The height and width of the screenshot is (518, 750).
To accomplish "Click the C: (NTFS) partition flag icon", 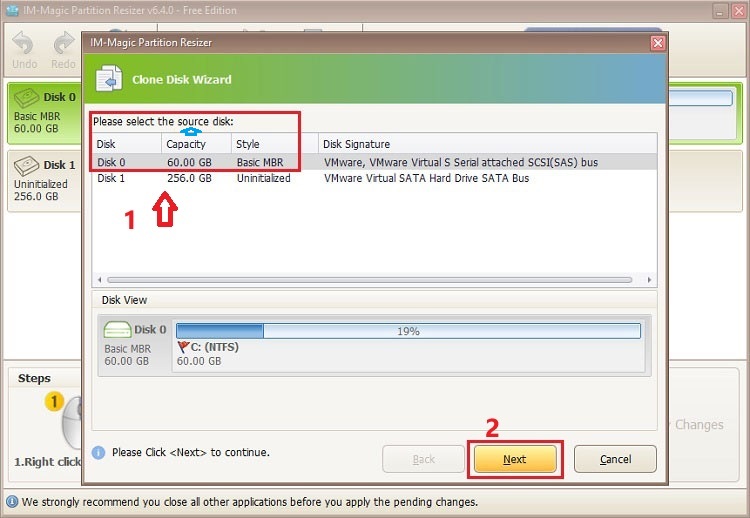I will 183,347.
